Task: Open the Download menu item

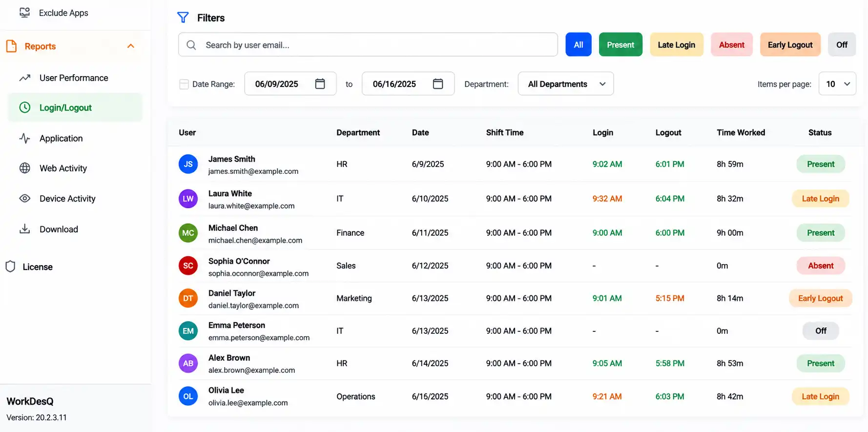Action: click(59, 229)
